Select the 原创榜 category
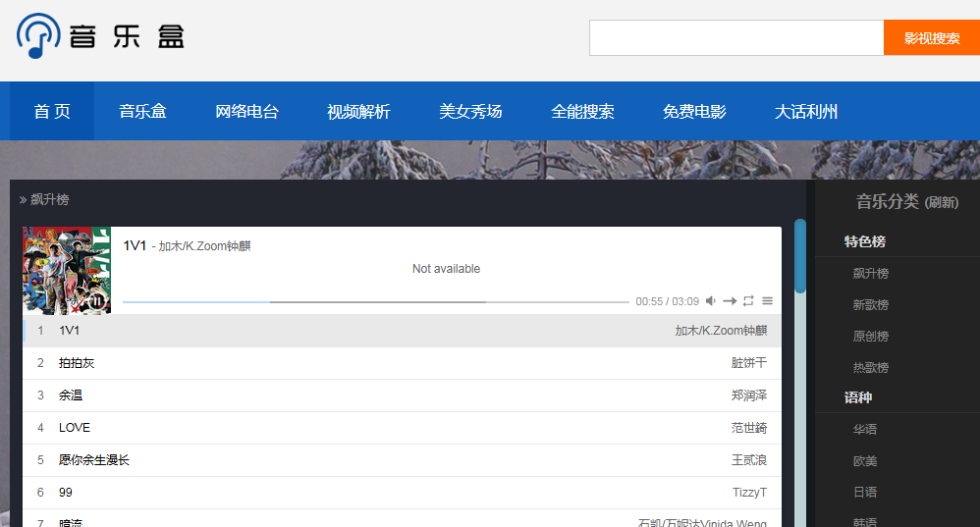 [x=871, y=336]
